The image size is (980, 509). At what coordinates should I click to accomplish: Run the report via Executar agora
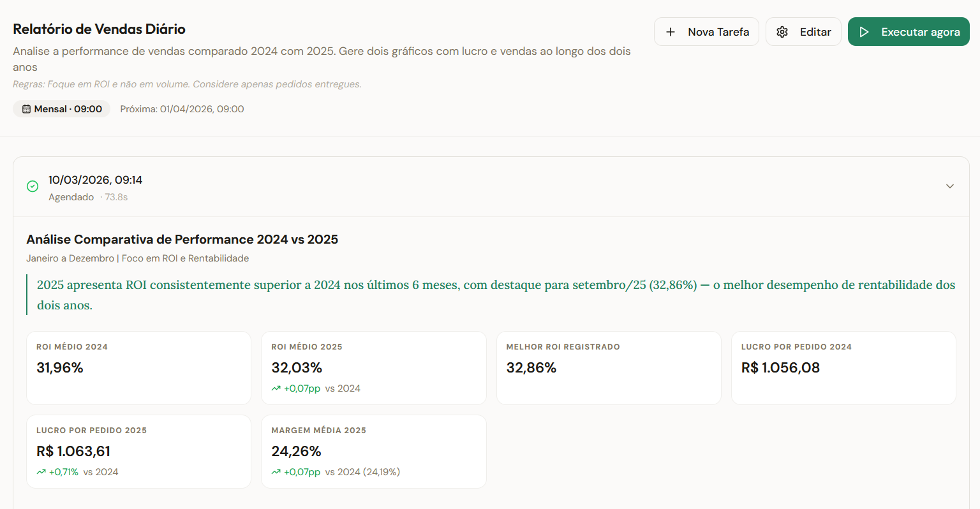[x=909, y=31]
